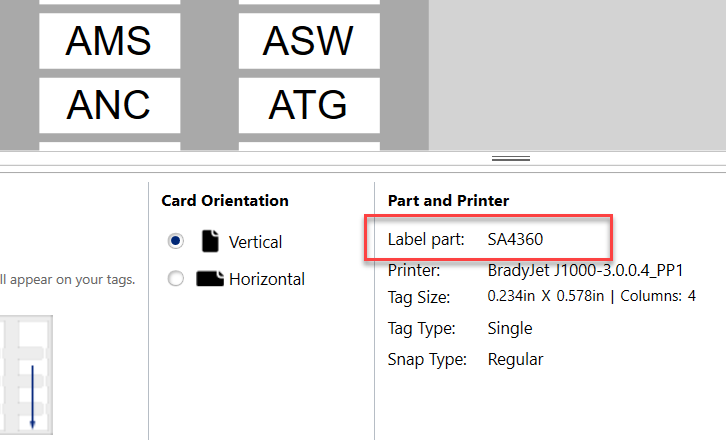
Task: Click the horizontal card page icon
Action: [209, 279]
